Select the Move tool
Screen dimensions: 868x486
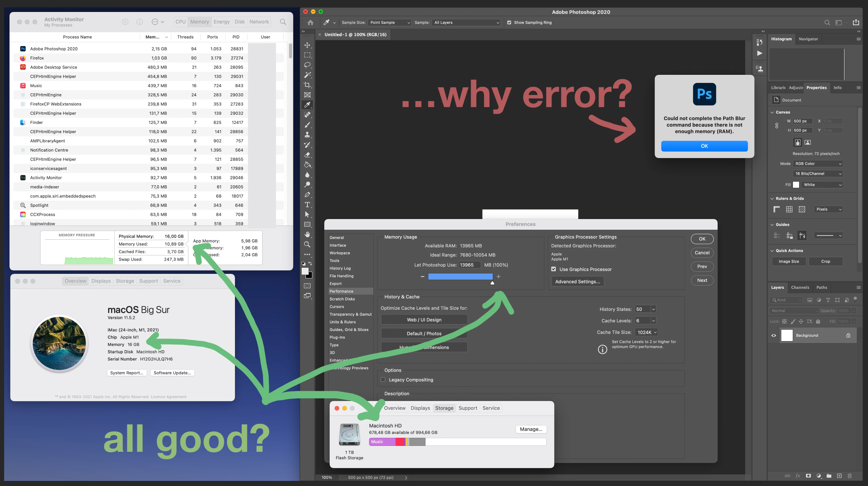pos(307,45)
